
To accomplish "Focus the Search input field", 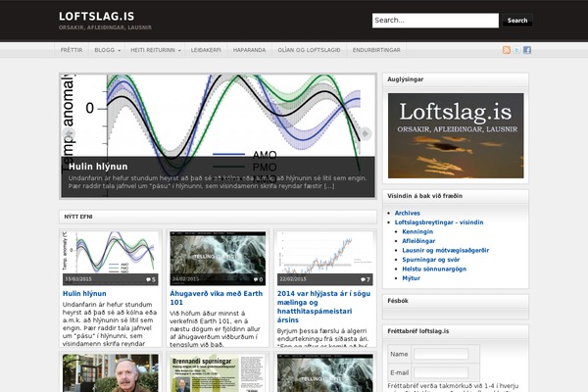I will click(x=435, y=21).
